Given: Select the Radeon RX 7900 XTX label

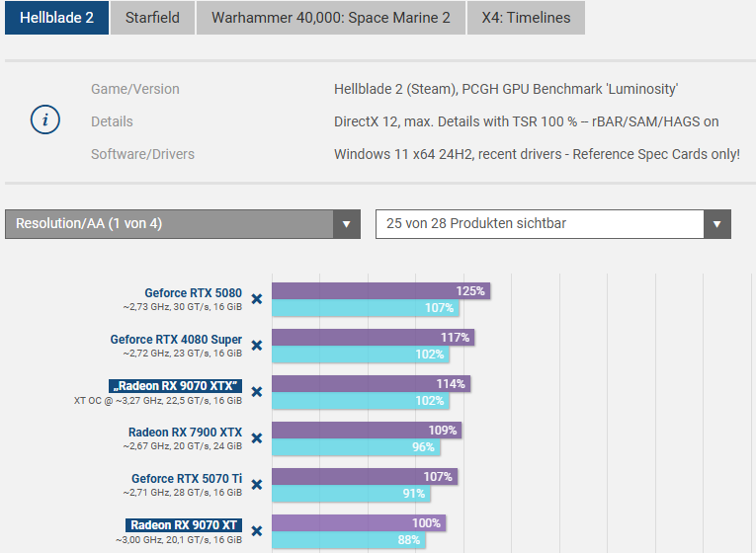Looking at the screenshot, I should [185, 433].
